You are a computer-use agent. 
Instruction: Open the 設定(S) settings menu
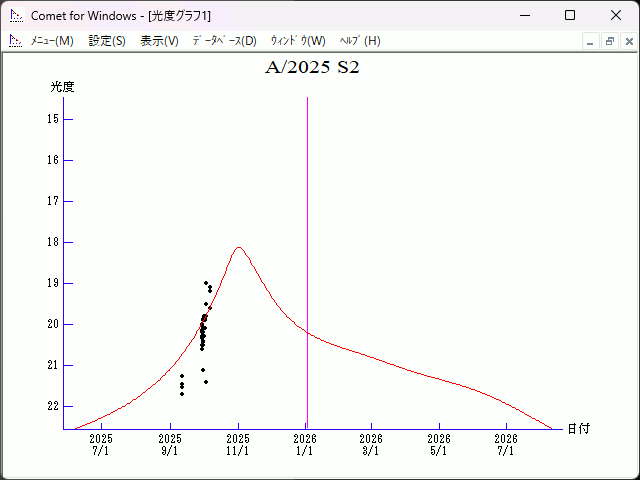tap(107, 41)
